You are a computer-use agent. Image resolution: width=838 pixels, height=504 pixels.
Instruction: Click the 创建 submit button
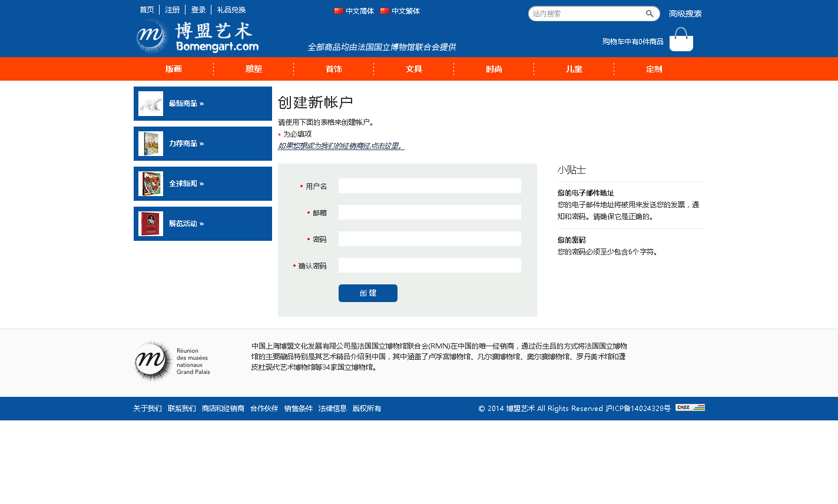367,293
